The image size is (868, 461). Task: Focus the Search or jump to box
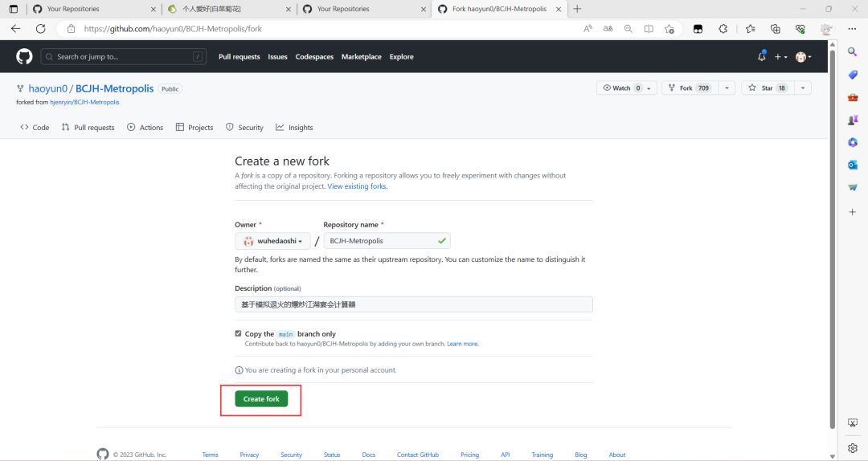124,56
